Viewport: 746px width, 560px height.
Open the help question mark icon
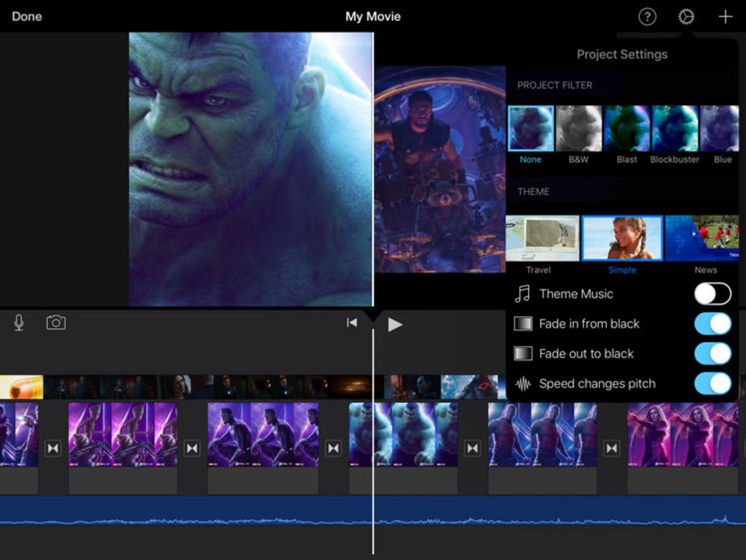[647, 17]
